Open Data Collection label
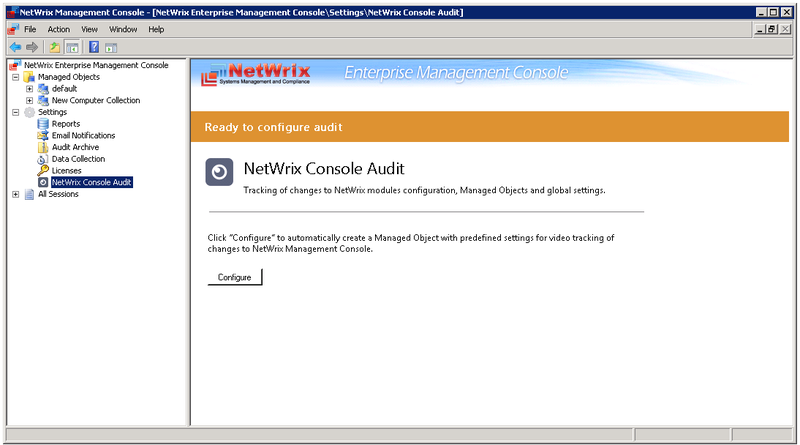Image resolution: width=800 pixels, height=445 pixels. (x=79, y=159)
